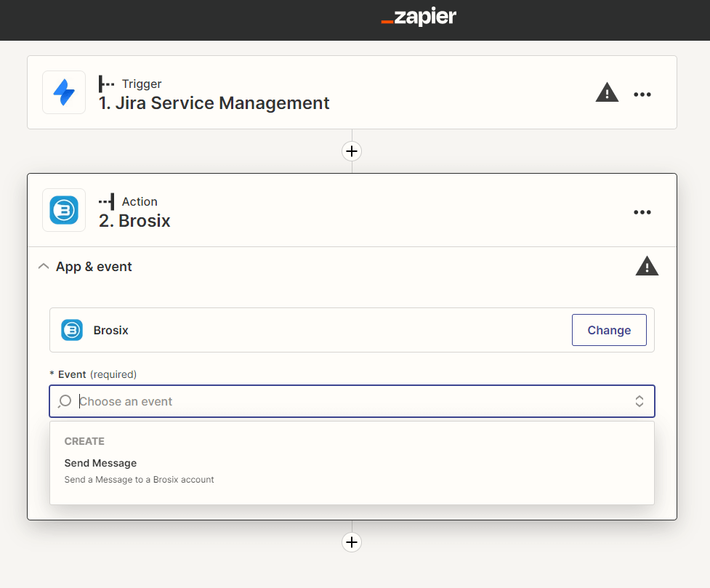Select the Send Message event option

352,471
